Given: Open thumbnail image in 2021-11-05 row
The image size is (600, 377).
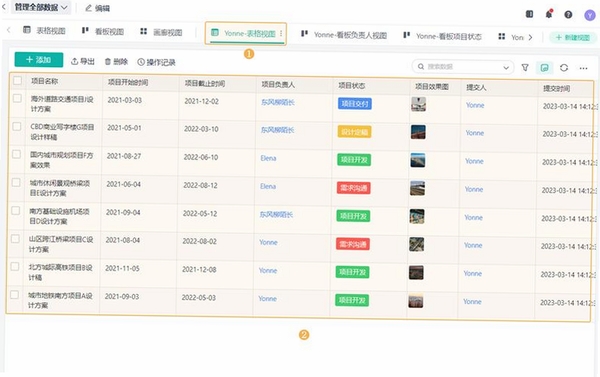Looking at the screenshot, I should coord(416,273).
